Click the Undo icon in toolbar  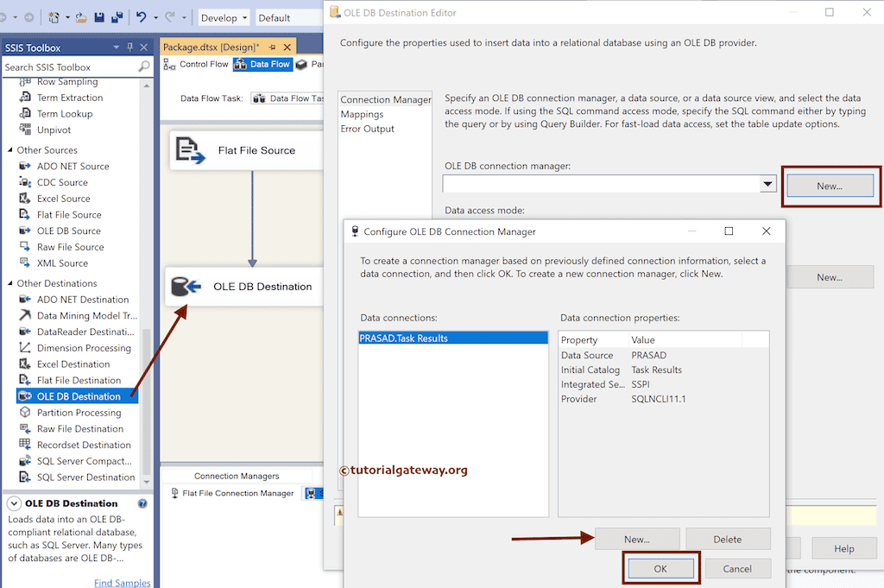coord(142,16)
